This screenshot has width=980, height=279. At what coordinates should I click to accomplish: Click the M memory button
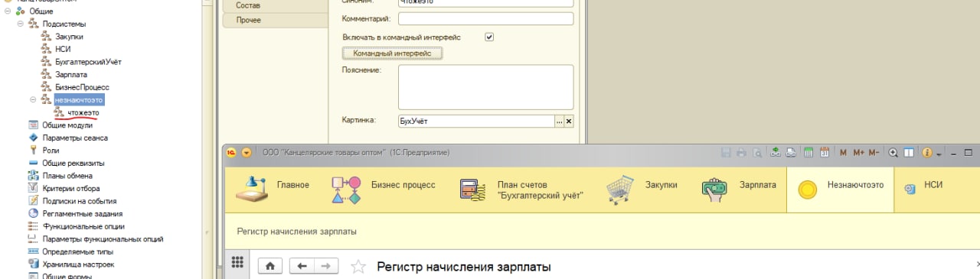click(843, 153)
